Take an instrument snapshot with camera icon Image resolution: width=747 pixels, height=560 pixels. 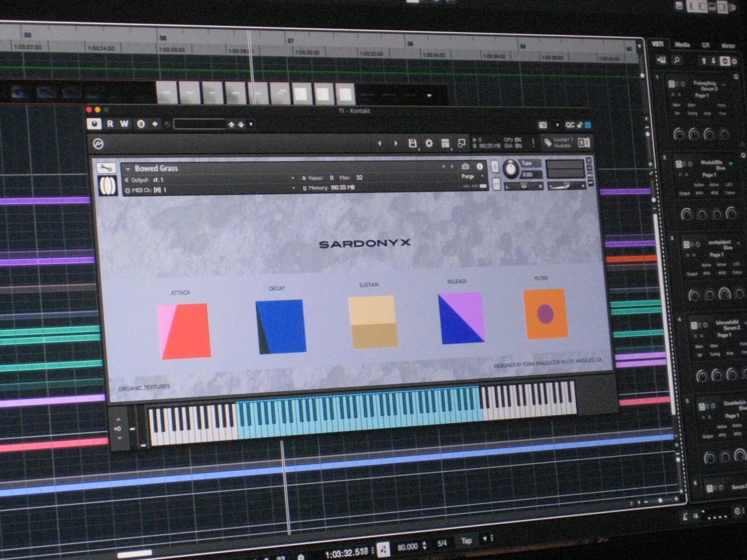coord(465,167)
